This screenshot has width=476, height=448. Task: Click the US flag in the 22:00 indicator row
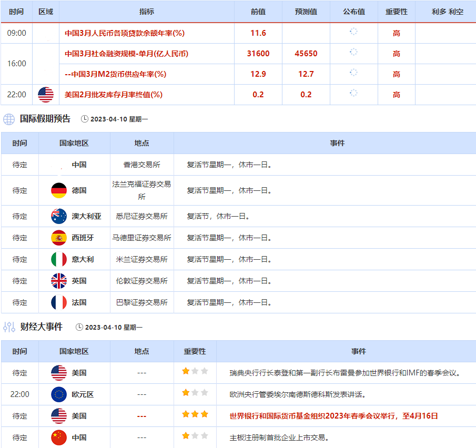click(x=46, y=95)
